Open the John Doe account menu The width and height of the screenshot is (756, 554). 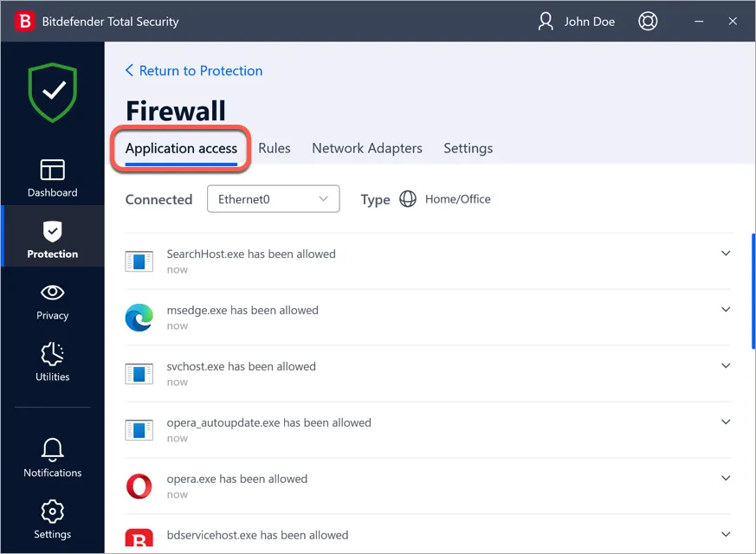coord(576,21)
